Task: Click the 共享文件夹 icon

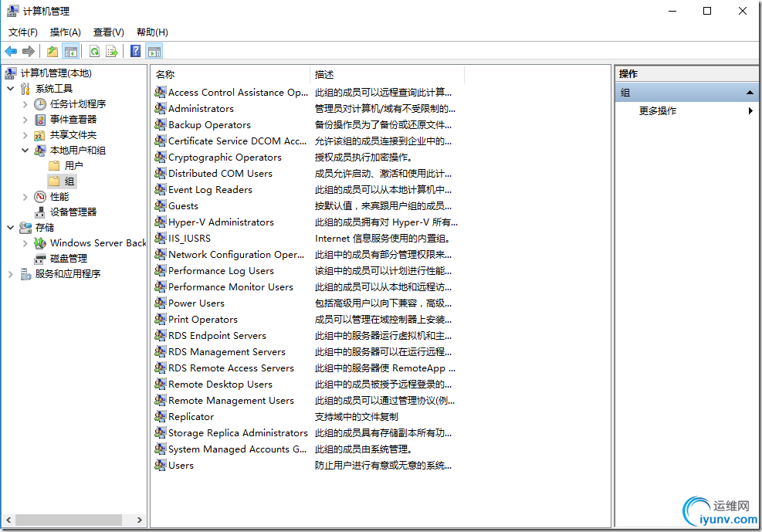Action: click(40, 135)
